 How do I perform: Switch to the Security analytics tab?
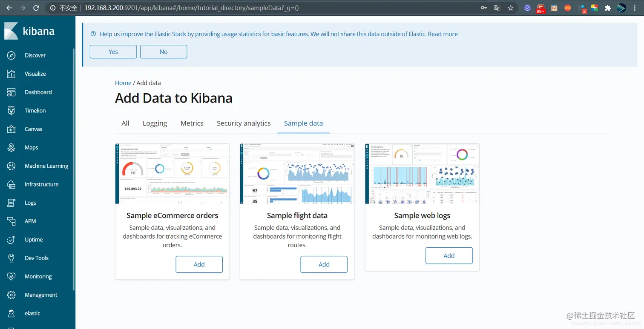(x=244, y=123)
